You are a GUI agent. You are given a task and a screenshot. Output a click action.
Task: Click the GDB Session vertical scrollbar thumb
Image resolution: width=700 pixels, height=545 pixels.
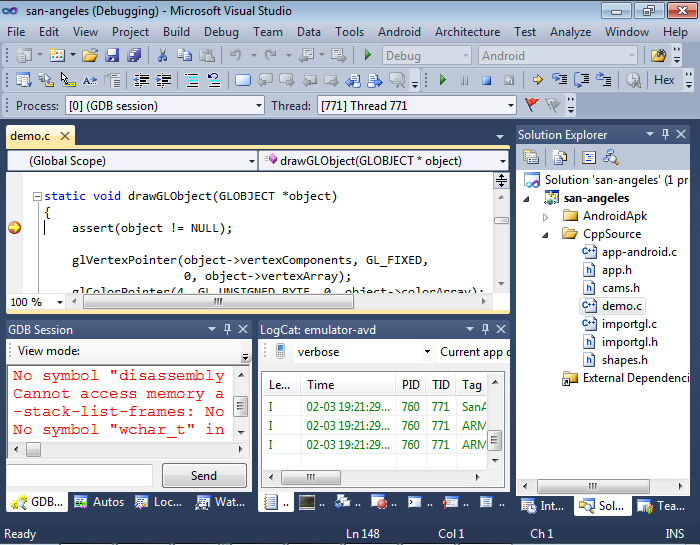[240, 406]
